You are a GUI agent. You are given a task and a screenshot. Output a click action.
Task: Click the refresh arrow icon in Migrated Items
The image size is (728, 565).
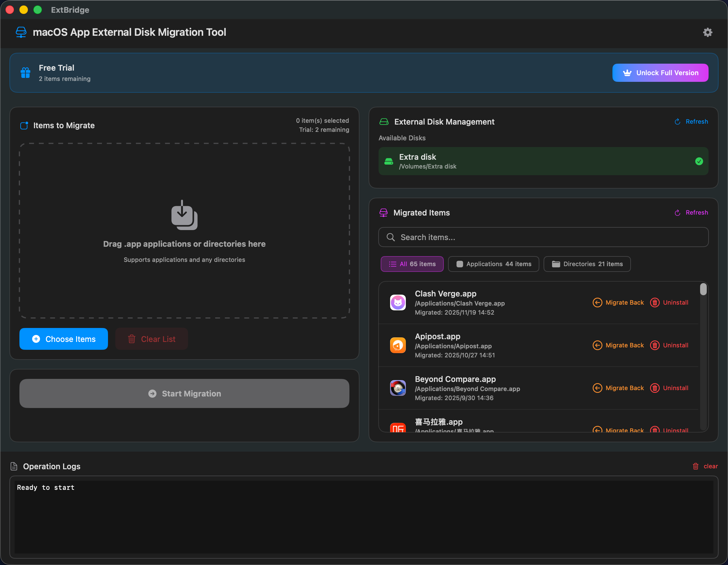pos(677,212)
